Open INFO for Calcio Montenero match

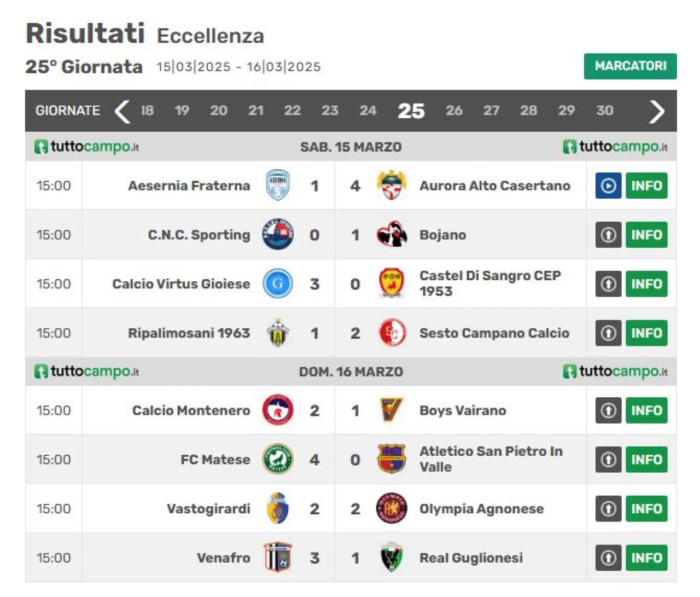646,410
